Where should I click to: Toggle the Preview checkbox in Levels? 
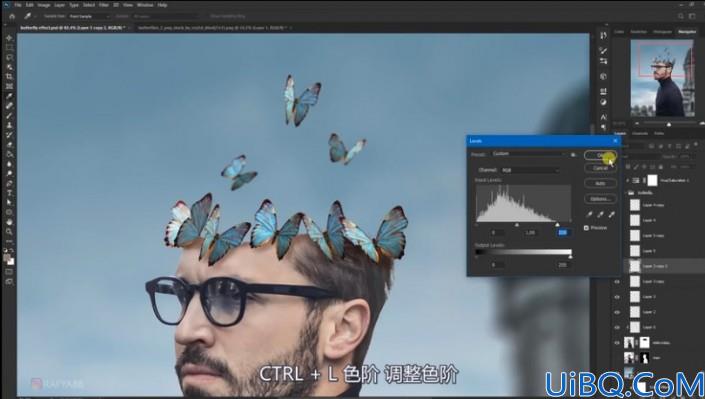pos(586,228)
